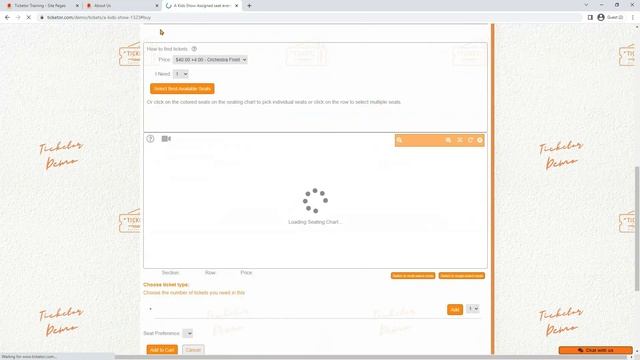640x360 pixels.
Task: Click the vertical page scrollbar thumb
Action: coord(637,229)
